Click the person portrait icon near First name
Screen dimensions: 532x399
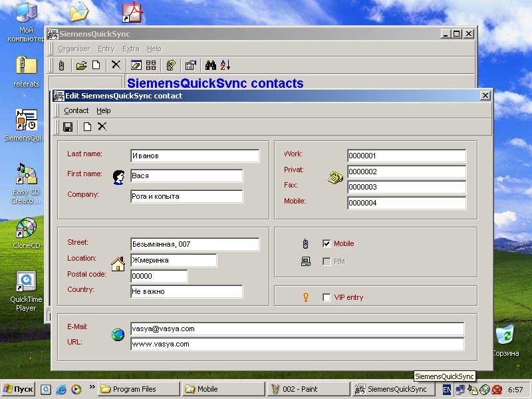[118, 177]
